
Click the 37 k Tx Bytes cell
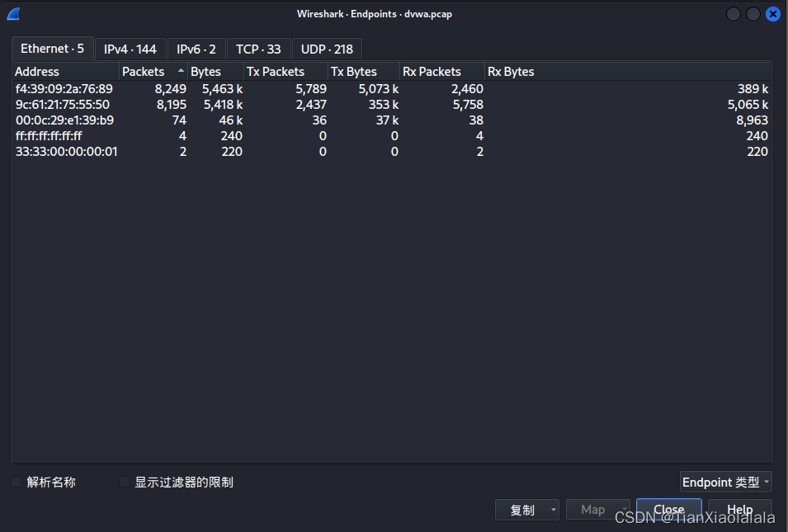[x=387, y=120]
